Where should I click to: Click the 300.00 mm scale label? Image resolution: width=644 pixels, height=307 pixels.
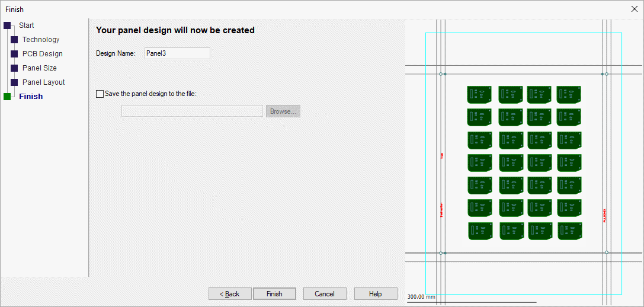pyautogui.click(x=421, y=297)
